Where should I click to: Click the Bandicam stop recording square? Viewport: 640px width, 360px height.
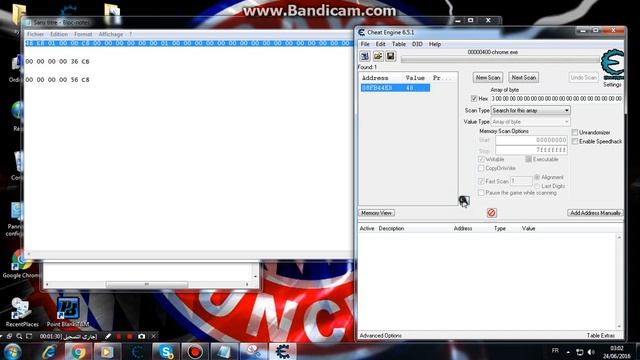[x=129, y=336]
